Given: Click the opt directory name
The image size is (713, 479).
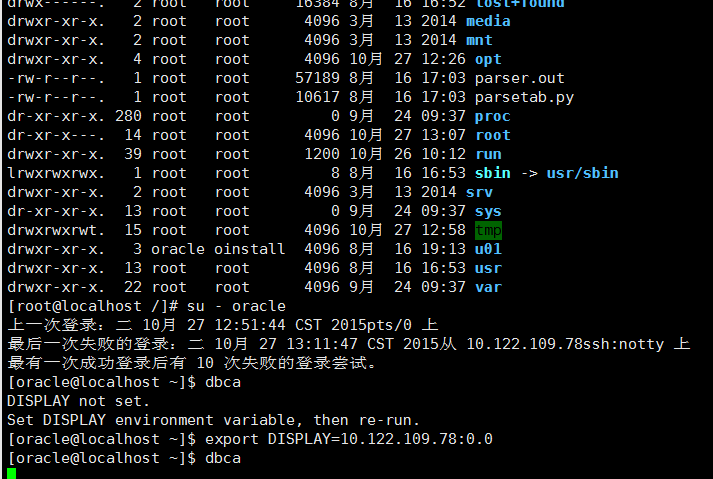Looking at the screenshot, I should (488, 60).
